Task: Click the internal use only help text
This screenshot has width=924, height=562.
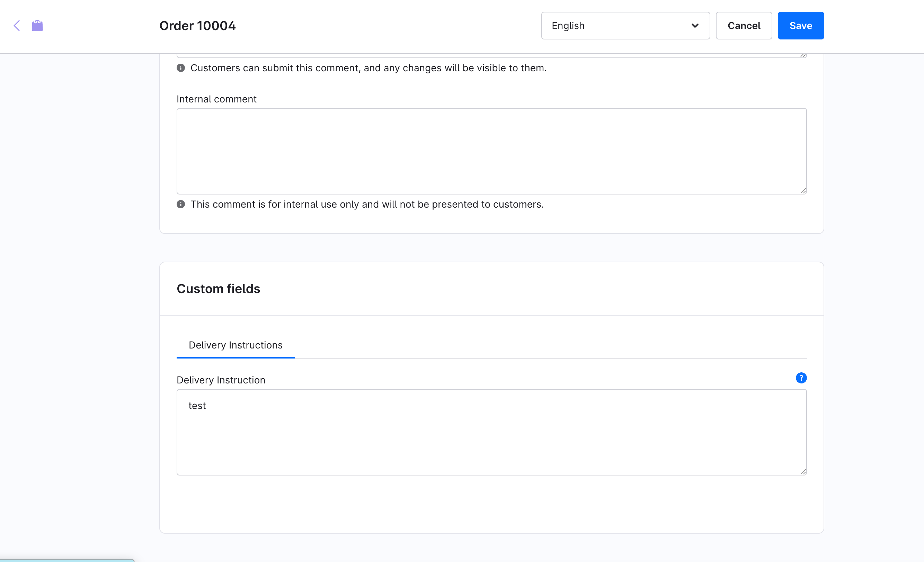Action: click(367, 204)
